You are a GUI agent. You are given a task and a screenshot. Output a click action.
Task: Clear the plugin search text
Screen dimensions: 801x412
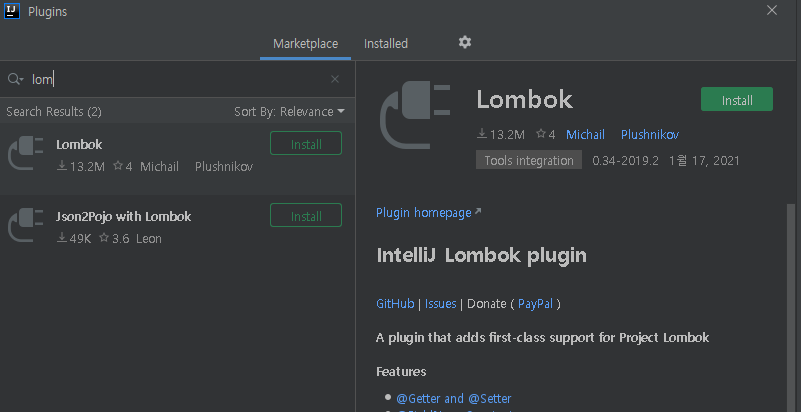pyautogui.click(x=335, y=79)
